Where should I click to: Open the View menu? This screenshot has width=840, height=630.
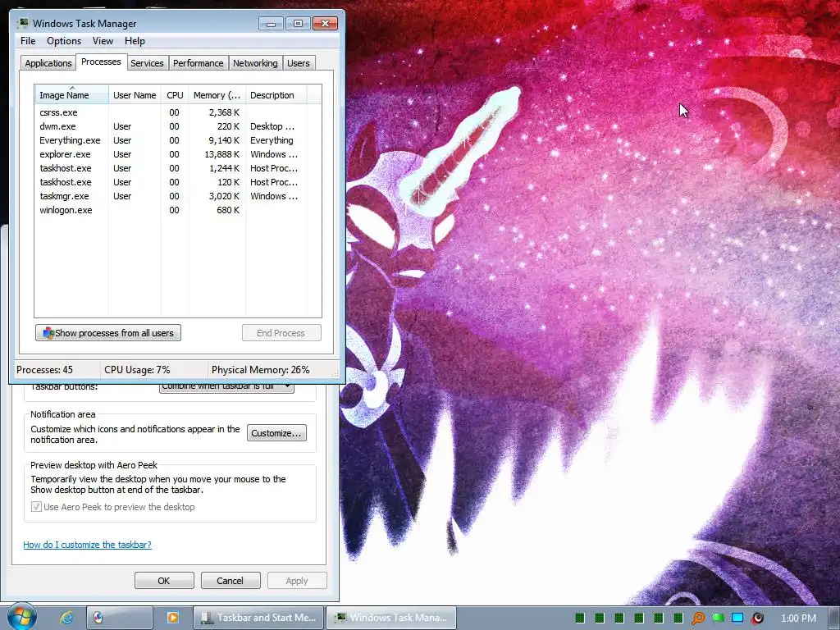103,41
